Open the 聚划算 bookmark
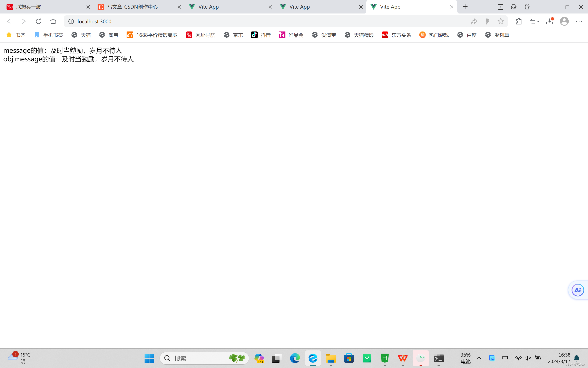 pyautogui.click(x=497, y=35)
